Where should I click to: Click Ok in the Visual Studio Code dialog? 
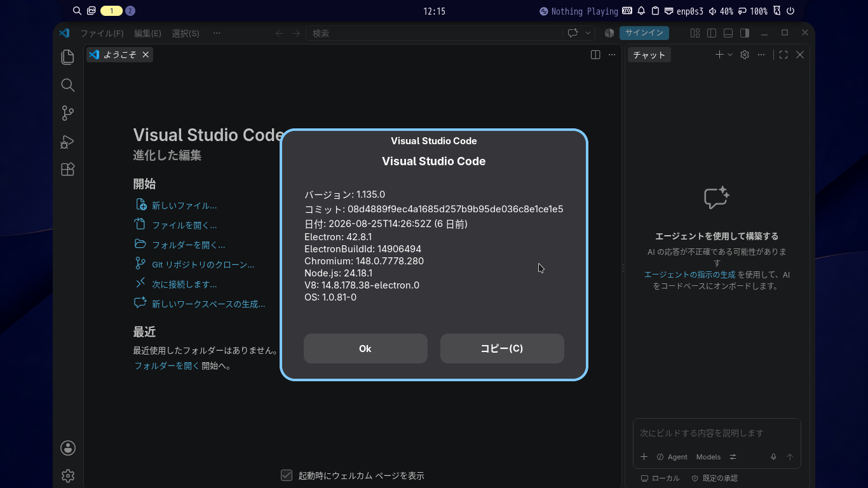click(365, 348)
